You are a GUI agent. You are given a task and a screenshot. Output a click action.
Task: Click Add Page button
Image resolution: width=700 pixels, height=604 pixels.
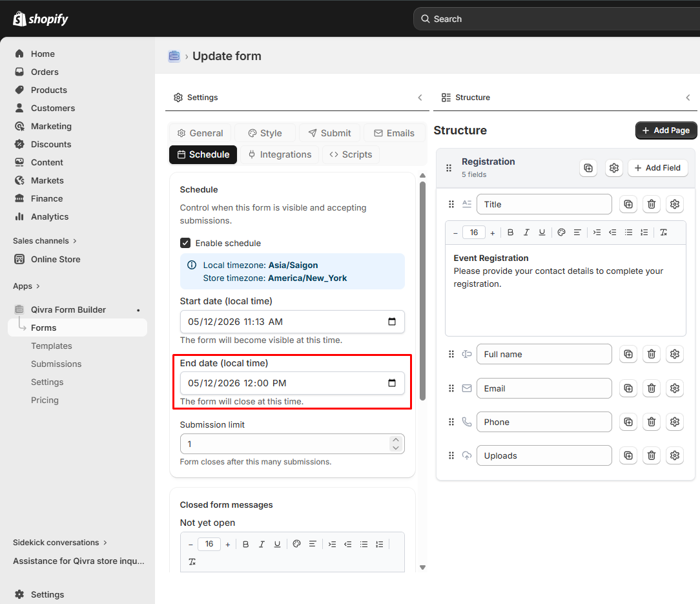click(666, 130)
